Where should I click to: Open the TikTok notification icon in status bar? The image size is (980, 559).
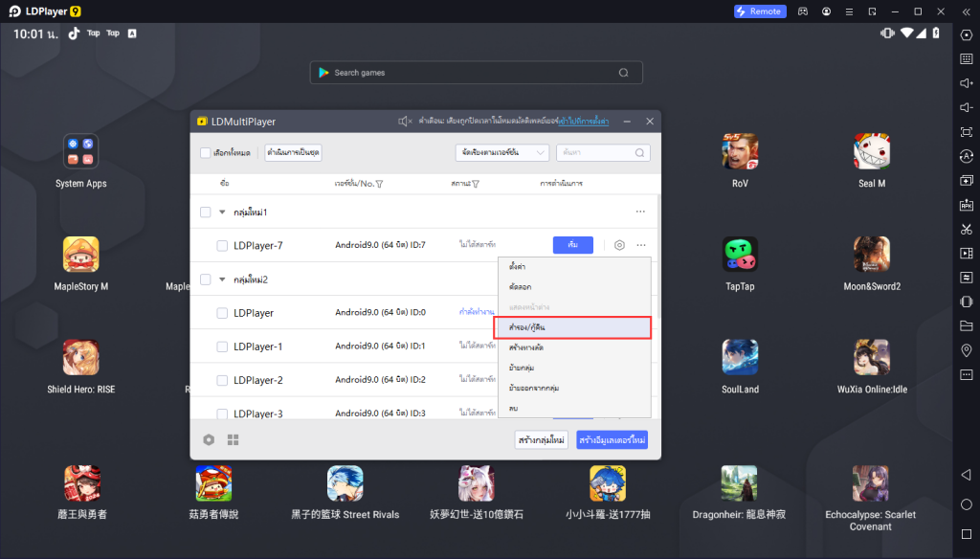[x=74, y=34]
